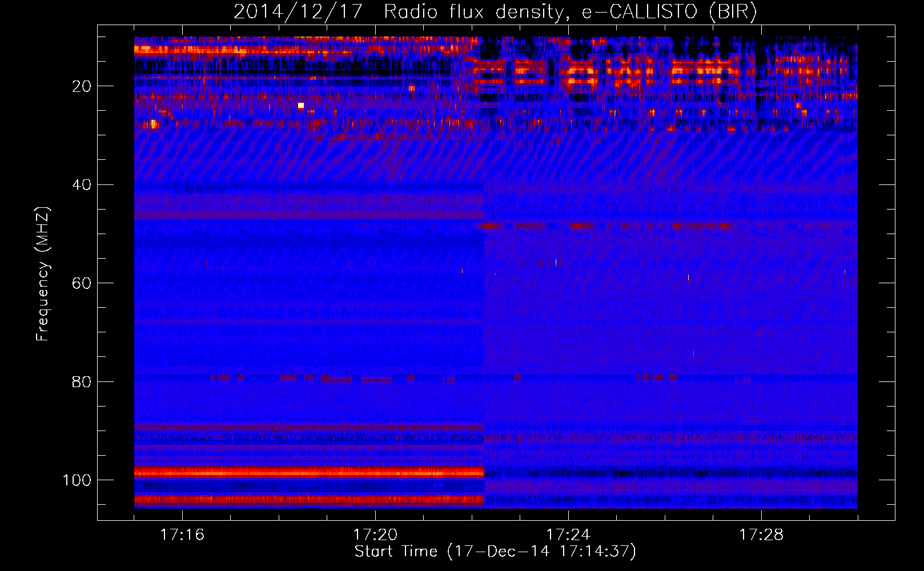
Task: Click the time tick label "17:20"
Action: click(375, 535)
